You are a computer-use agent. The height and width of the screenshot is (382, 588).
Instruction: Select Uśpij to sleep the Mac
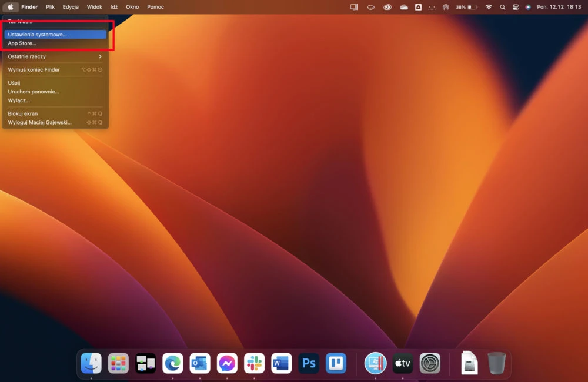tap(55, 83)
